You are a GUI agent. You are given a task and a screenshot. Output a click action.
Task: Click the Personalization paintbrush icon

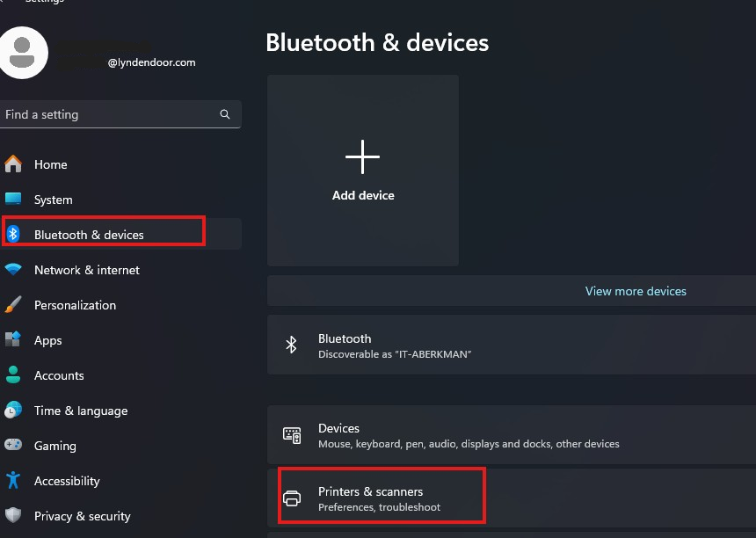tap(13, 304)
